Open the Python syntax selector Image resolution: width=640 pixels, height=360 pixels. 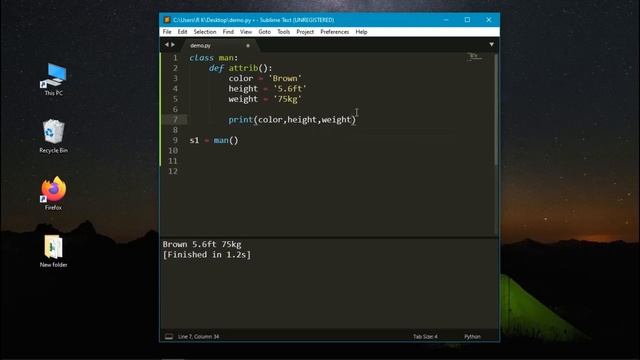pyautogui.click(x=472, y=336)
